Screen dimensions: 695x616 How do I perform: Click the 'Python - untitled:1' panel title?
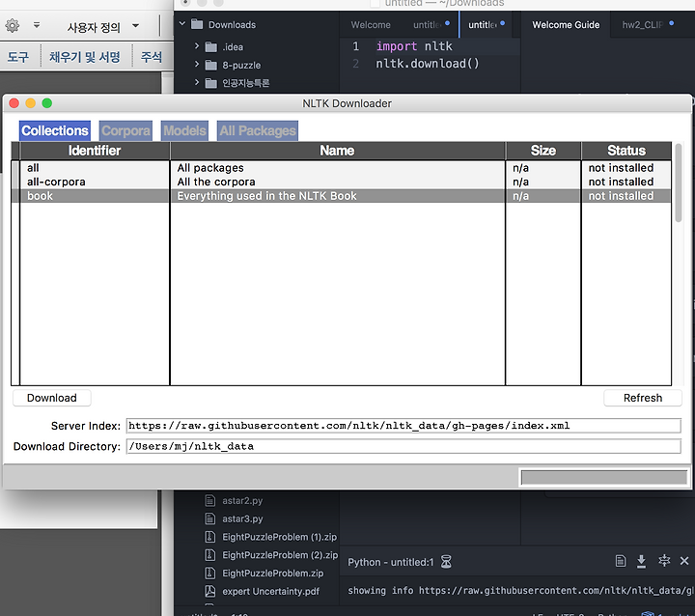click(x=391, y=562)
